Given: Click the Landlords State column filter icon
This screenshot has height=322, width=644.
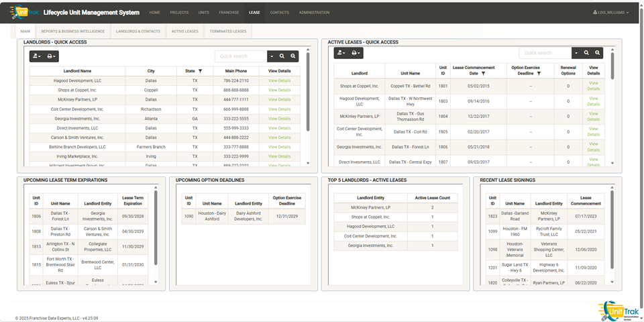Looking at the screenshot, I should pyautogui.click(x=199, y=70).
